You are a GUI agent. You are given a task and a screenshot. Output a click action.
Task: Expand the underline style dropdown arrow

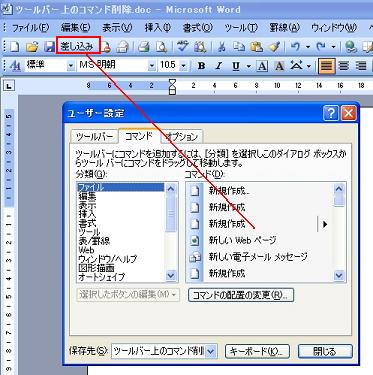(248, 66)
